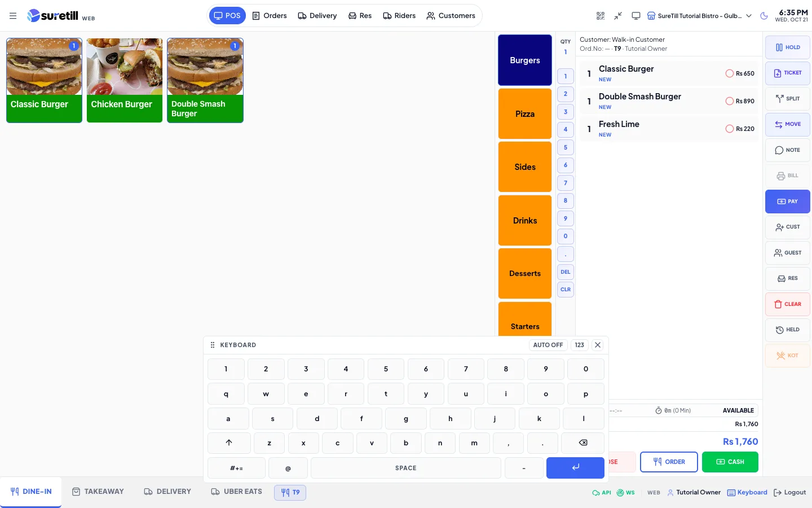Add a Chicken Burger to the order

(125, 80)
